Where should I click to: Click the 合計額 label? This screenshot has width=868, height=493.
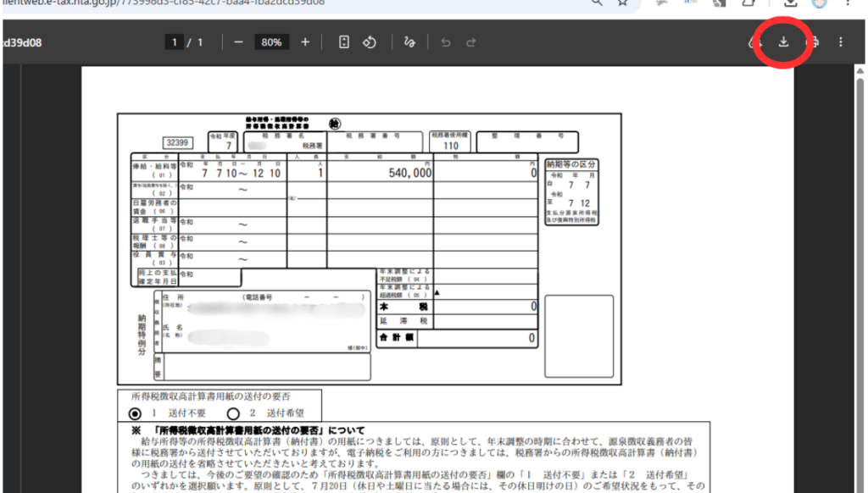[397, 337]
